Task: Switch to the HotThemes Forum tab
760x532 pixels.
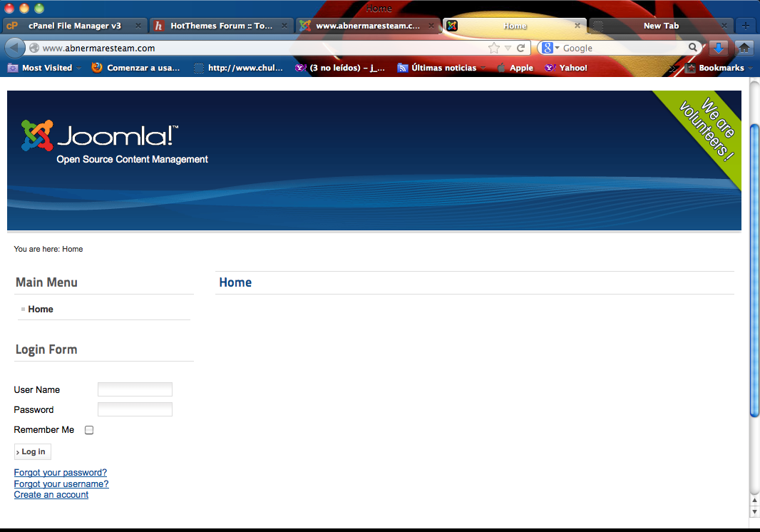Action: pyautogui.click(x=221, y=26)
